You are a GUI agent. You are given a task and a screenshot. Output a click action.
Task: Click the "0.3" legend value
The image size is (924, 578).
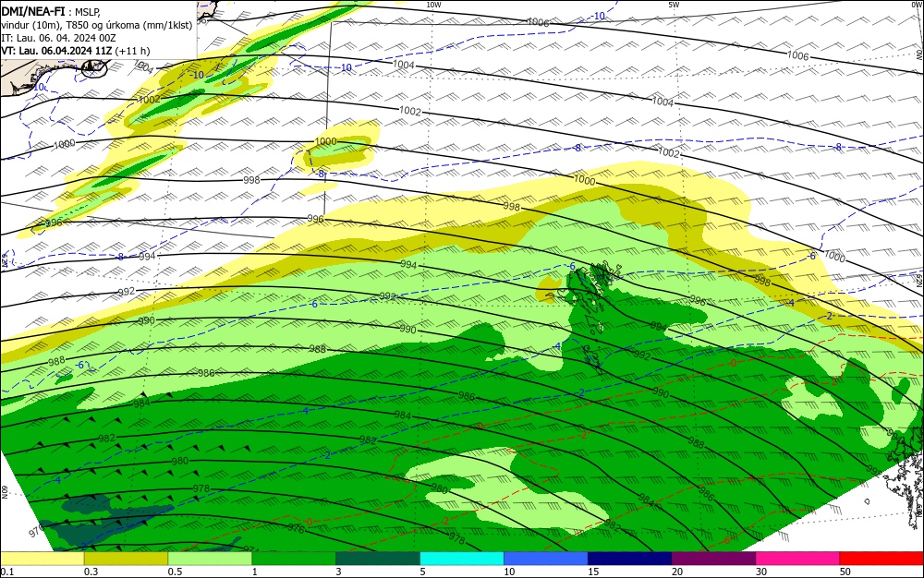tap(91, 572)
